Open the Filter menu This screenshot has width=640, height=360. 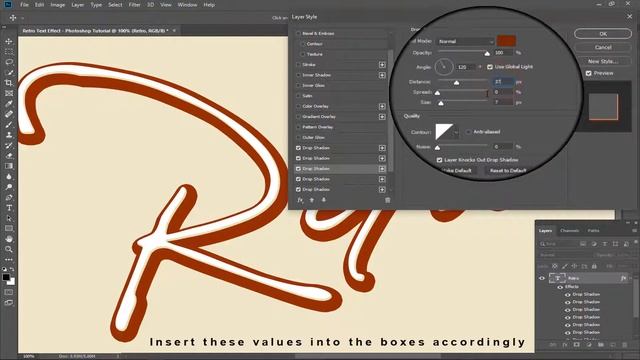pyautogui.click(x=134, y=5)
